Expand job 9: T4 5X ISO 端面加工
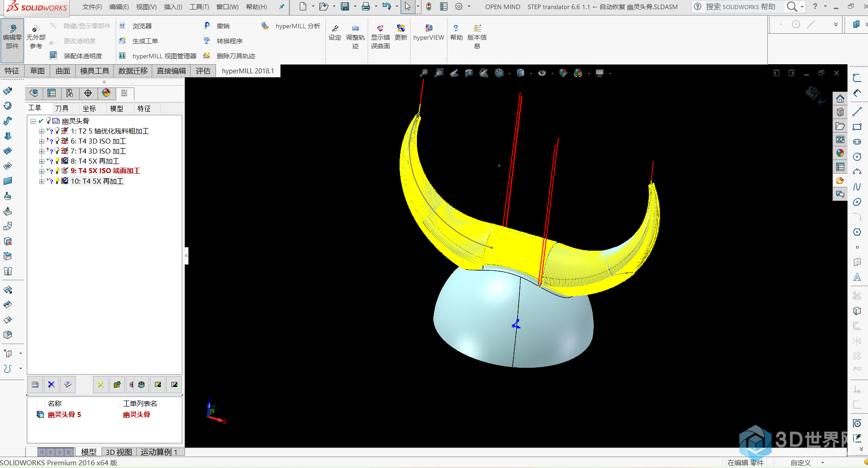 point(41,171)
